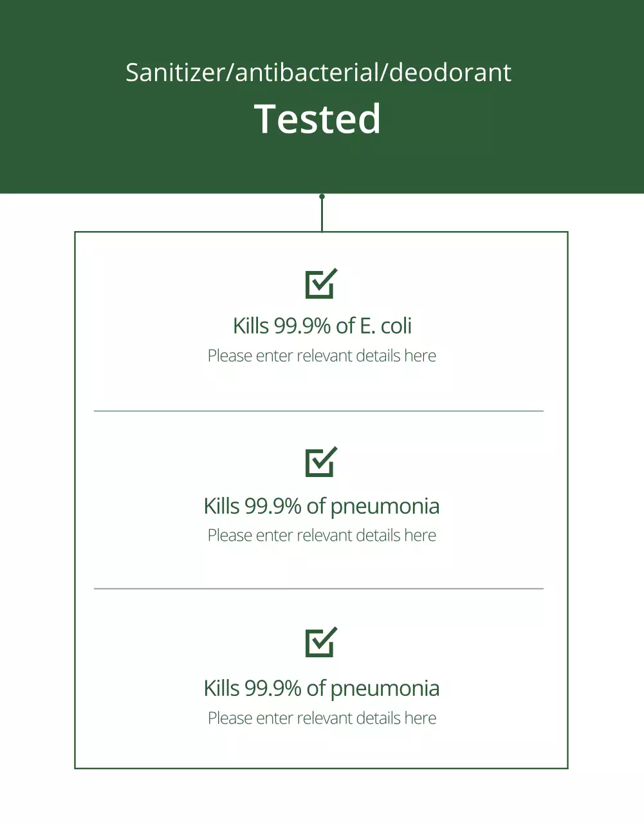Click "E. coli" in the first heading

[385, 326]
